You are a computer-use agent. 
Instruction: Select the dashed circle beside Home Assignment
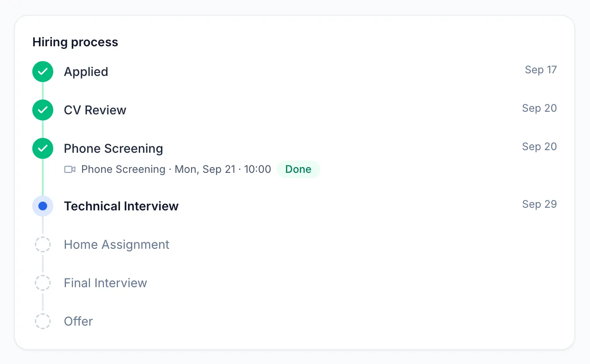tap(43, 244)
